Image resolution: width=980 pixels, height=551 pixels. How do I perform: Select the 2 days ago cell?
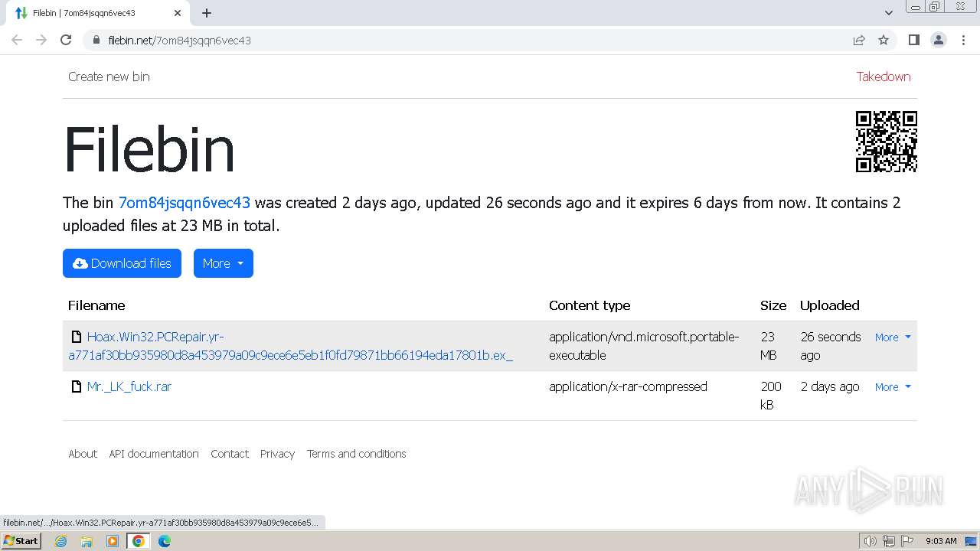[x=830, y=386]
